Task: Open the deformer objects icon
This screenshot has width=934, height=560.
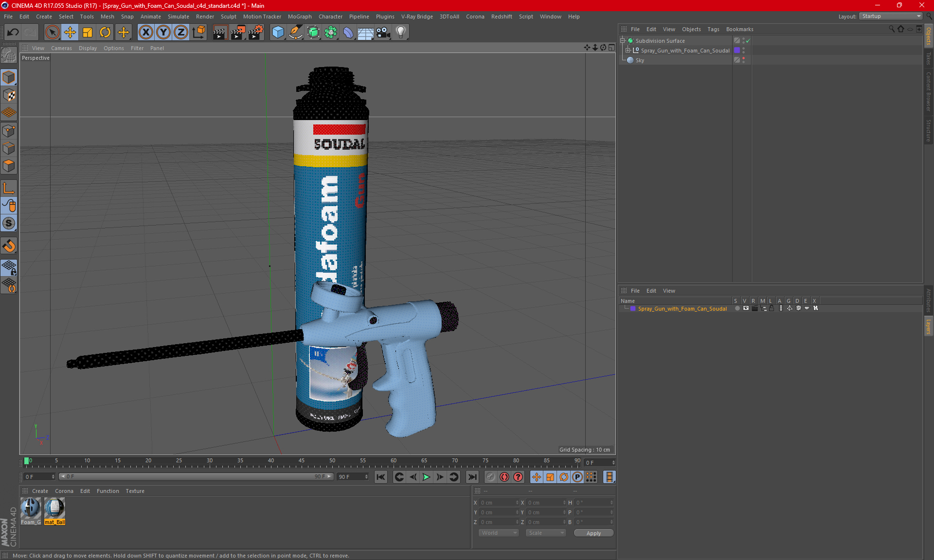Action: [348, 33]
